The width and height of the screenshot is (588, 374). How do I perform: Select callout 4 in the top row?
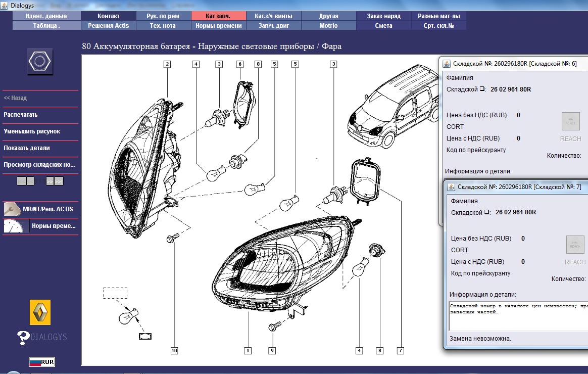click(x=196, y=64)
